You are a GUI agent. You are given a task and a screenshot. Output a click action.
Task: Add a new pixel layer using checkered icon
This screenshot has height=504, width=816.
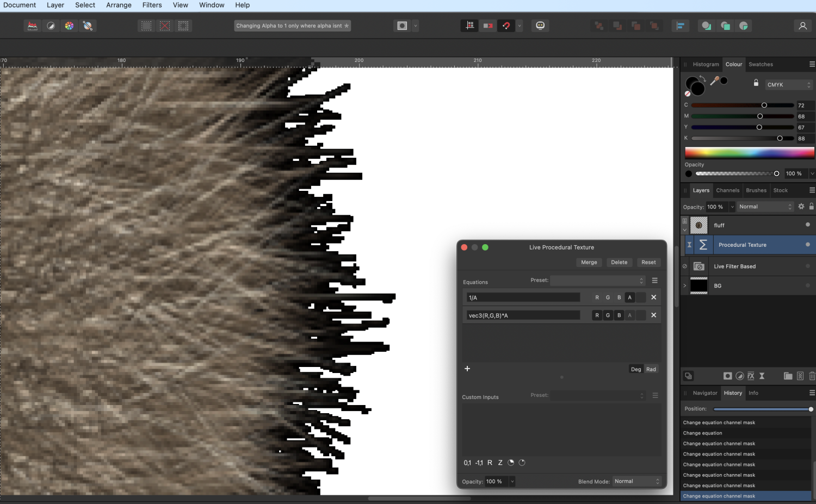tap(800, 376)
